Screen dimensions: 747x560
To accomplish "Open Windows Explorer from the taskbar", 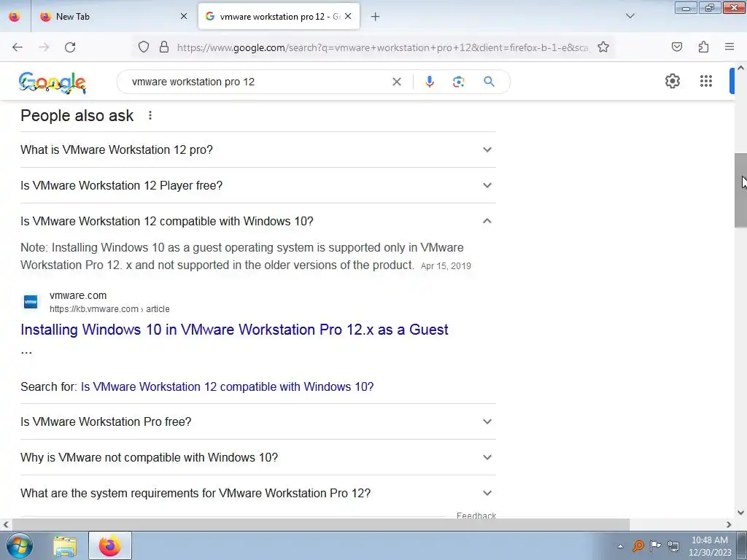I will (65, 546).
